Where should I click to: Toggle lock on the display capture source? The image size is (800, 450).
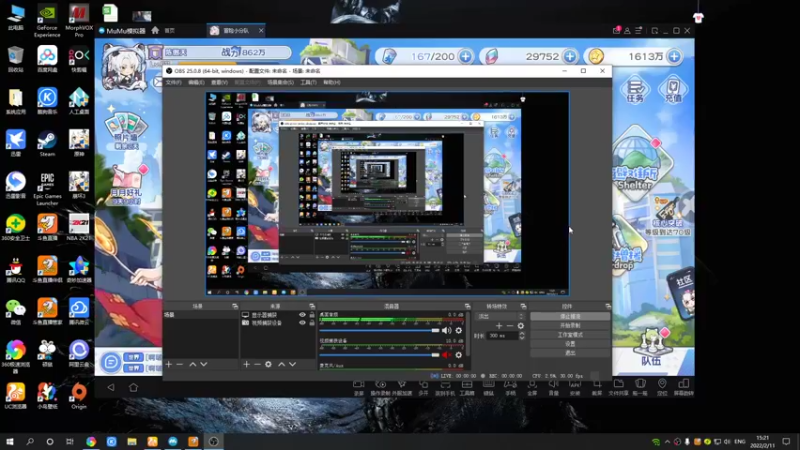pos(312,315)
